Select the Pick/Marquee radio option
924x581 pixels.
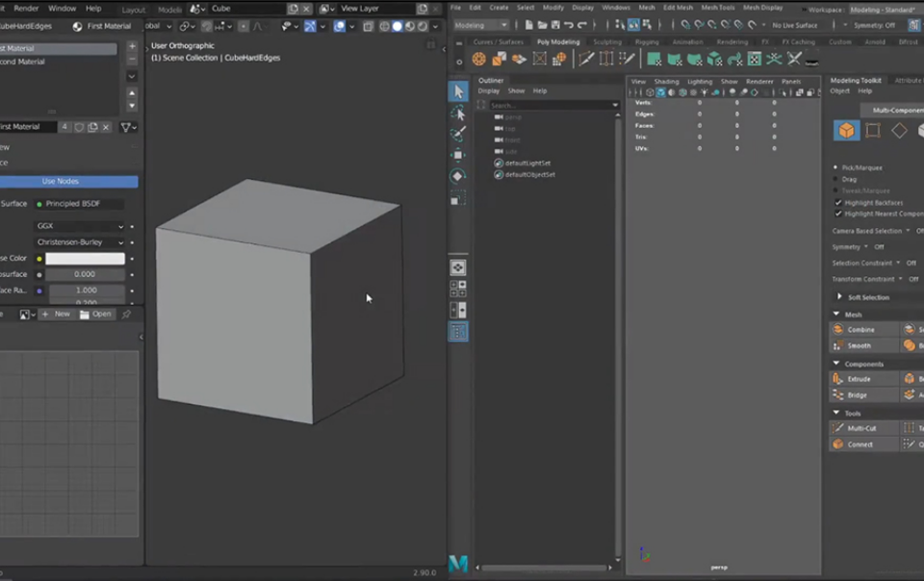pos(835,167)
